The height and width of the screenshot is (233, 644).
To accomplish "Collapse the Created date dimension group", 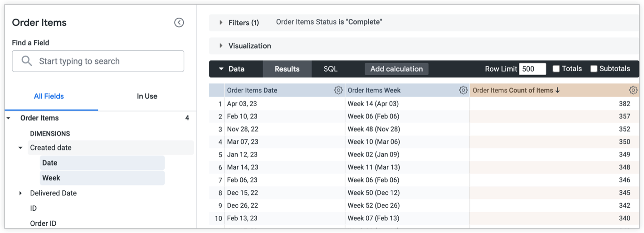I will click(20, 148).
